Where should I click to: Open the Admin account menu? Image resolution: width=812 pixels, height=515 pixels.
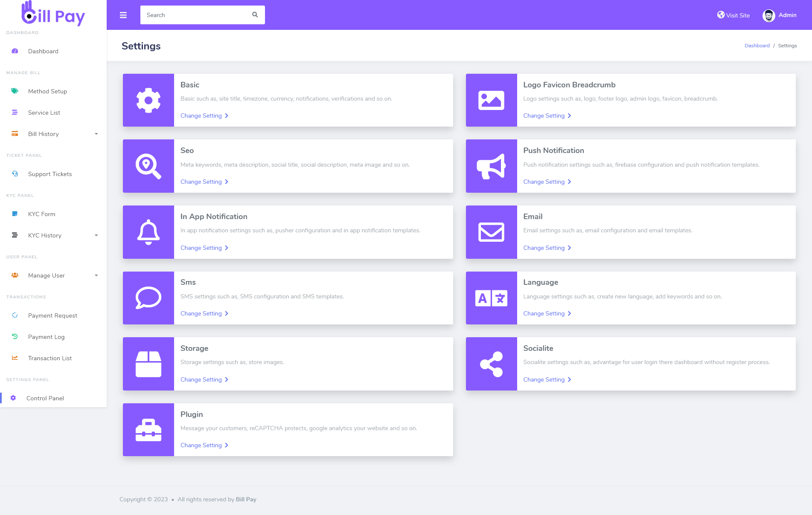[x=780, y=15]
